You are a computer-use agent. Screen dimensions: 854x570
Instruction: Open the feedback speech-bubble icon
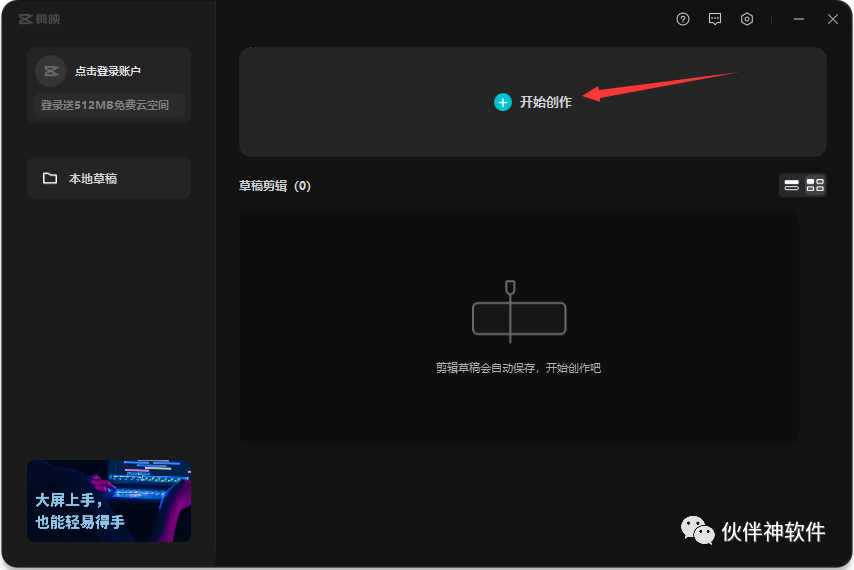(715, 19)
